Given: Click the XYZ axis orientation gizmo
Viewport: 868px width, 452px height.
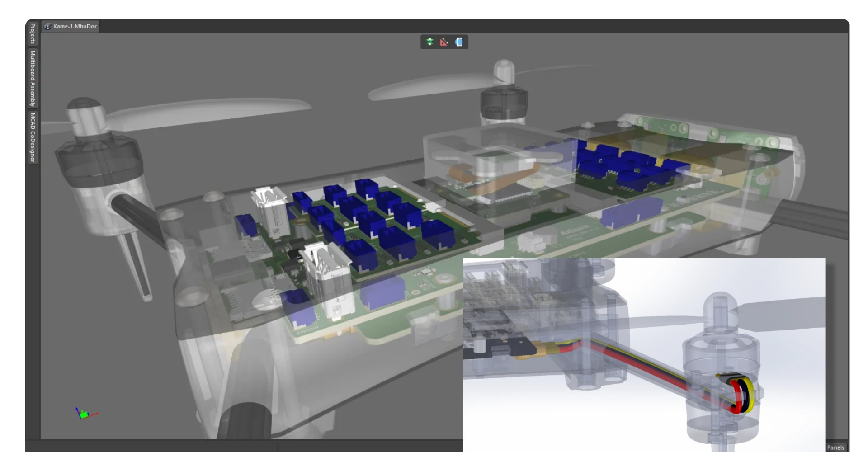Looking at the screenshot, I should click(x=86, y=413).
